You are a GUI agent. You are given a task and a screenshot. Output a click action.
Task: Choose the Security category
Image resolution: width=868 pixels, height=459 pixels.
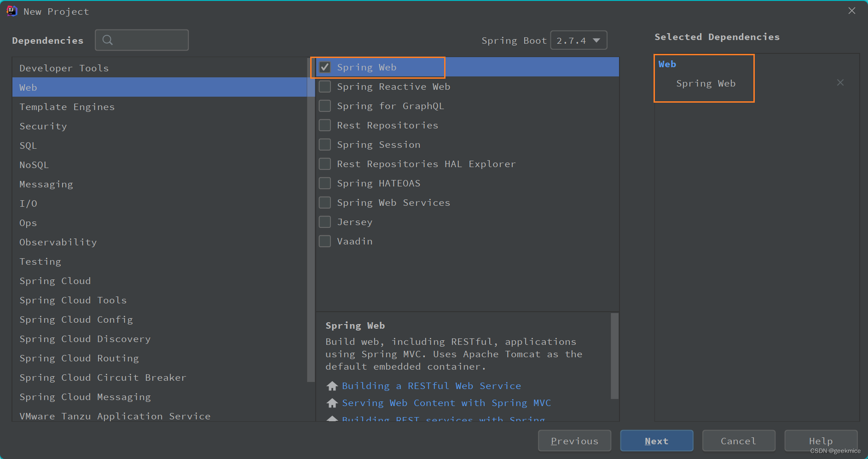[x=160, y=126]
